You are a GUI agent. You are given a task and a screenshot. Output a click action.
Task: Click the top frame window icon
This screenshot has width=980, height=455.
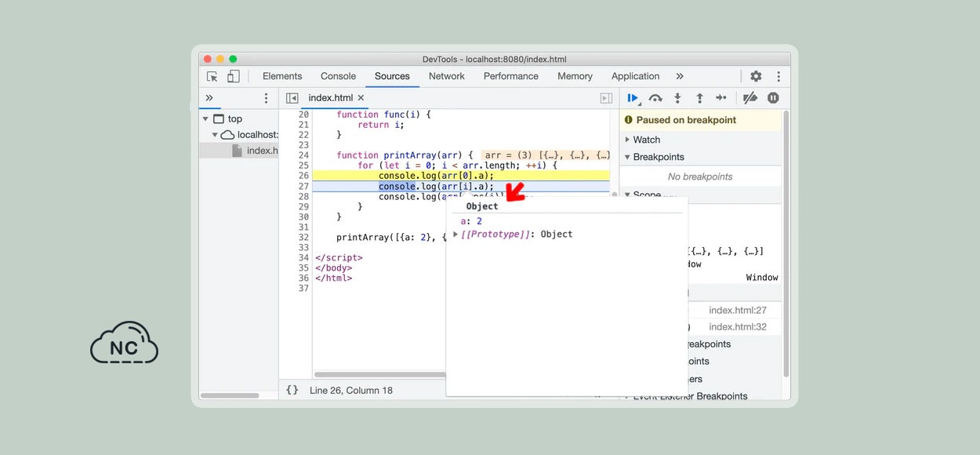[219, 119]
